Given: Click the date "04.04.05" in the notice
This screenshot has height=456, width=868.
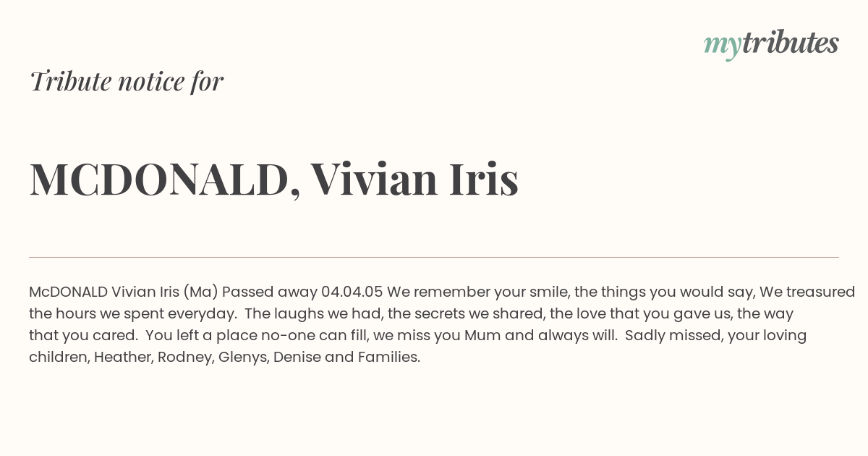Looking at the screenshot, I should click(352, 292).
